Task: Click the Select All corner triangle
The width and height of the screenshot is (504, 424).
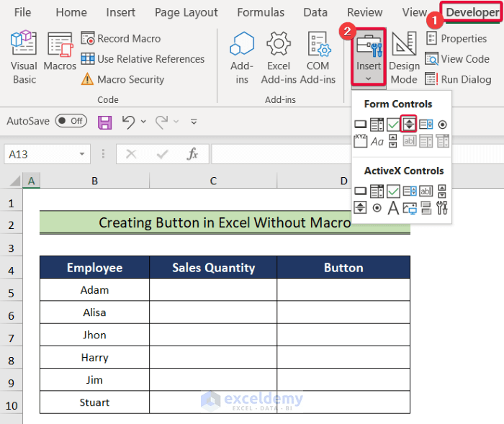Action: coord(15,181)
